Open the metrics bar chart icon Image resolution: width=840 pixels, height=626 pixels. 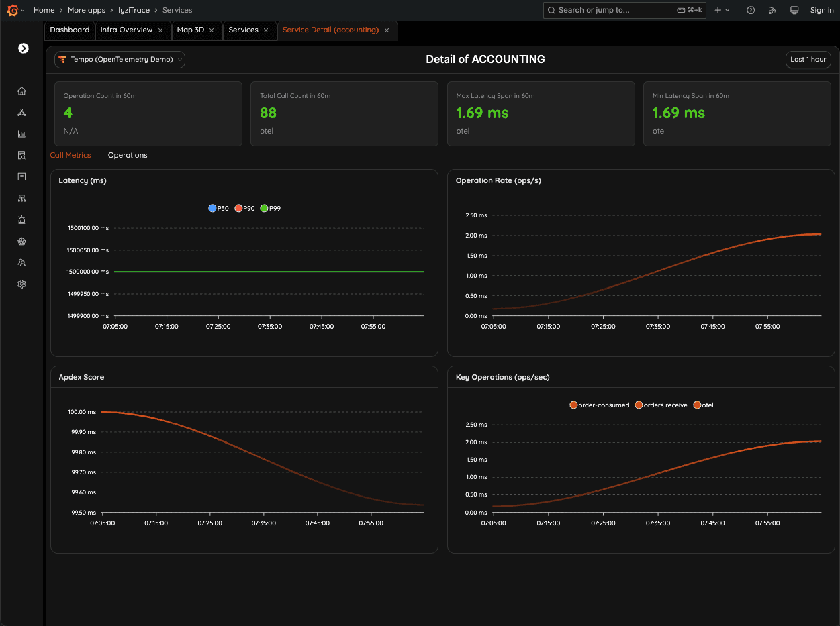tap(21, 134)
